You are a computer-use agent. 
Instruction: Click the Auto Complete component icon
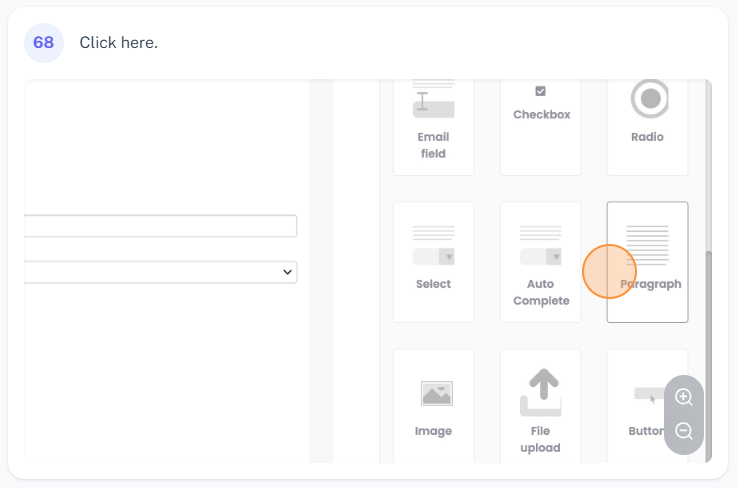(540, 245)
